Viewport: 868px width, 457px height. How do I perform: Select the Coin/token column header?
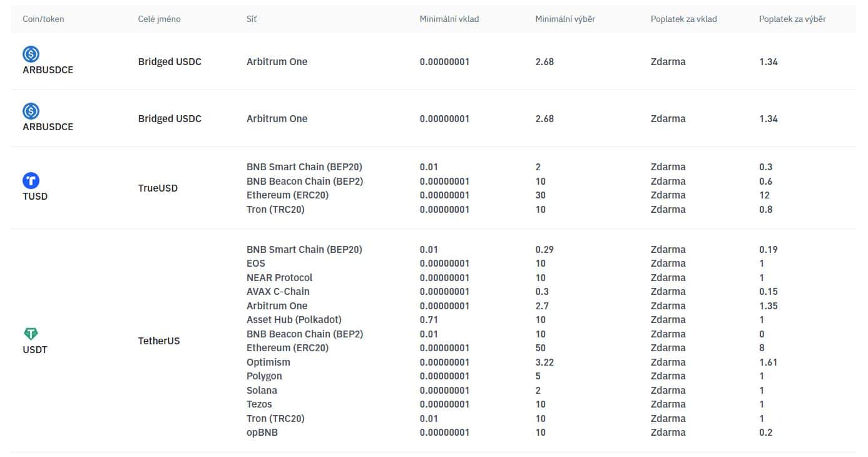pyautogui.click(x=43, y=19)
